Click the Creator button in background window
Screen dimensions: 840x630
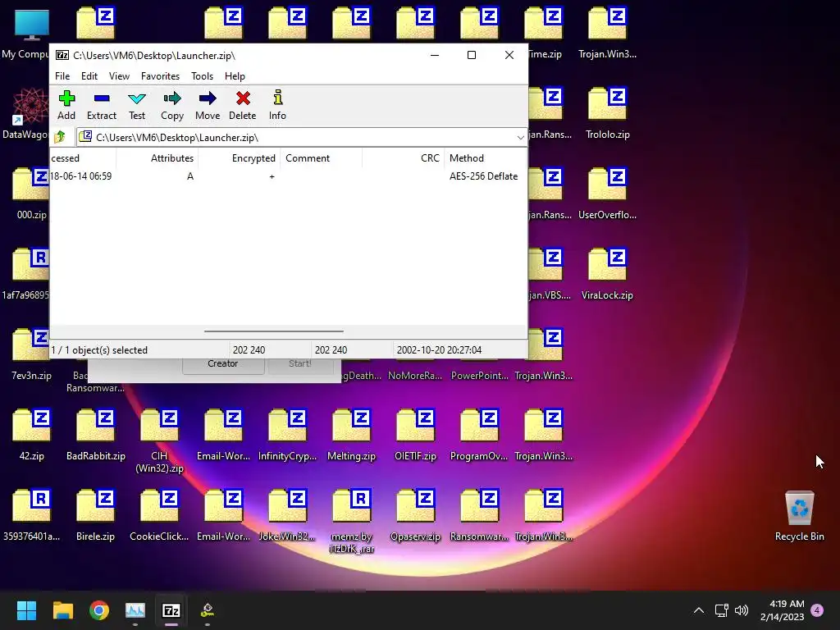(x=223, y=364)
